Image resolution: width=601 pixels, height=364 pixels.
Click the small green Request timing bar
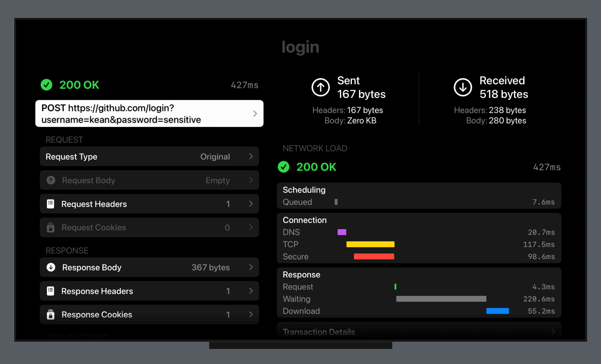click(395, 287)
